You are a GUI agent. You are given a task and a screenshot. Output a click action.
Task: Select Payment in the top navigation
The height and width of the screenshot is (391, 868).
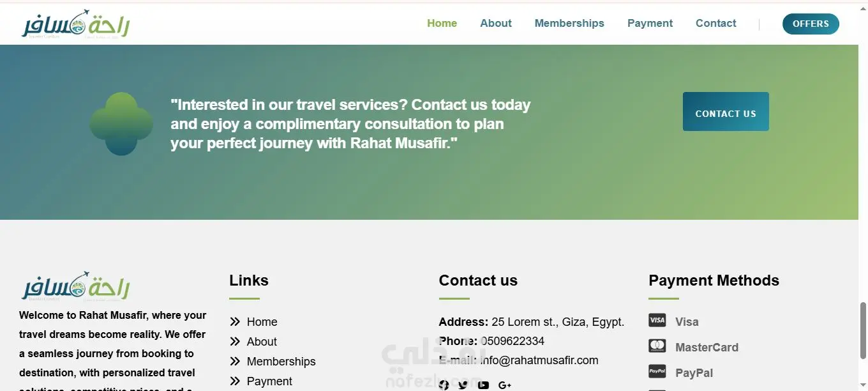pos(650,23)
